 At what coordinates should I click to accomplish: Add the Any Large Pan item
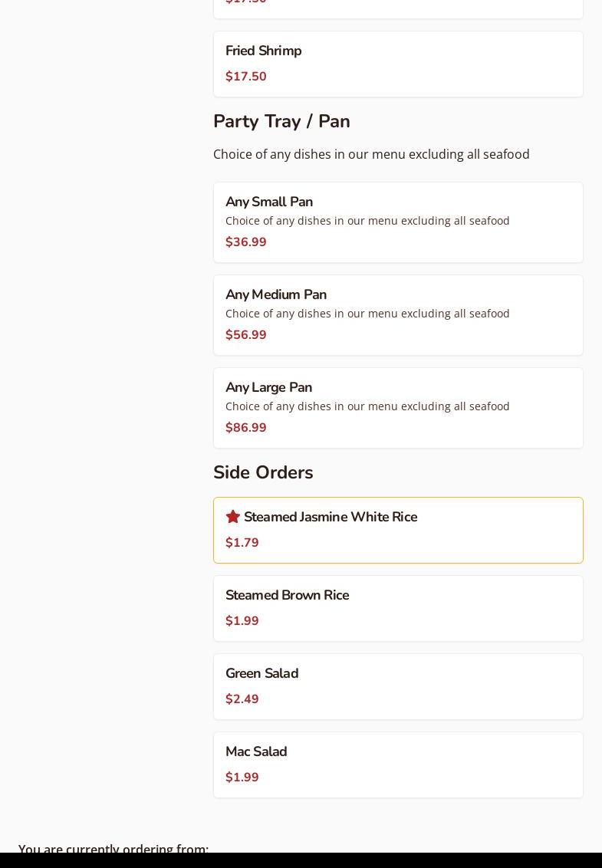coord(268,387)
